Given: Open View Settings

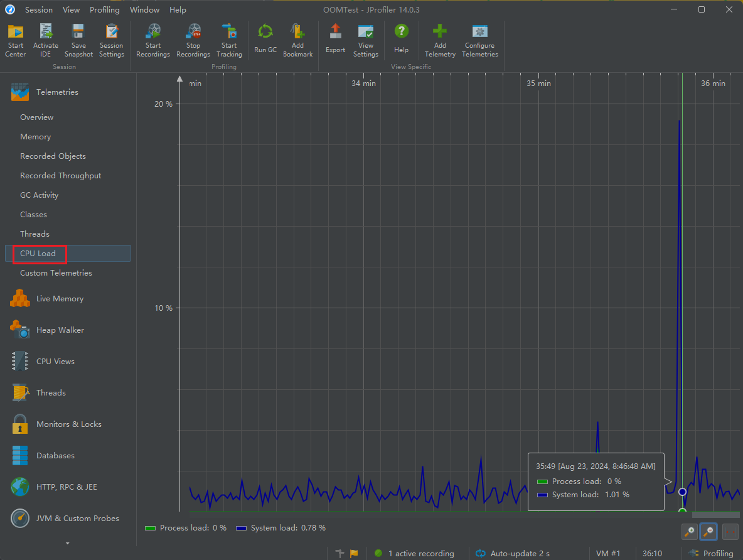Looking at the screenshot, I should coord(366,41).
